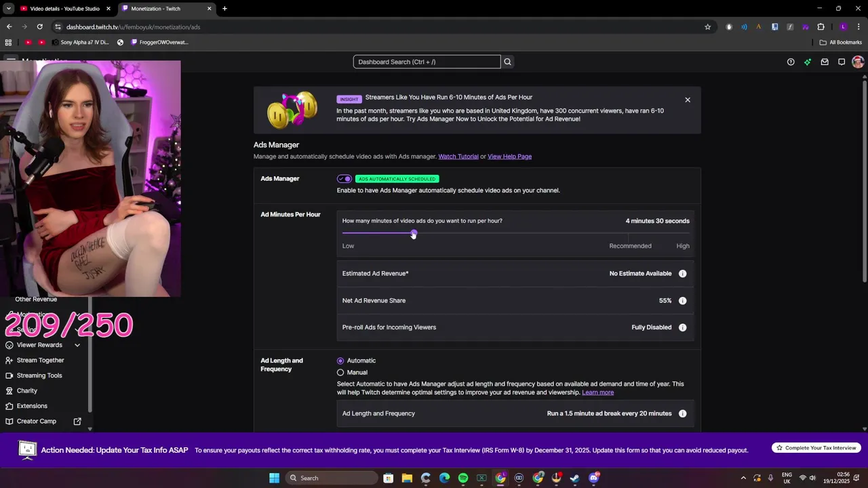Screen dimensions: 868x488
Task: Open the Twitch inbox icon
Action: (x=825, y=62)
